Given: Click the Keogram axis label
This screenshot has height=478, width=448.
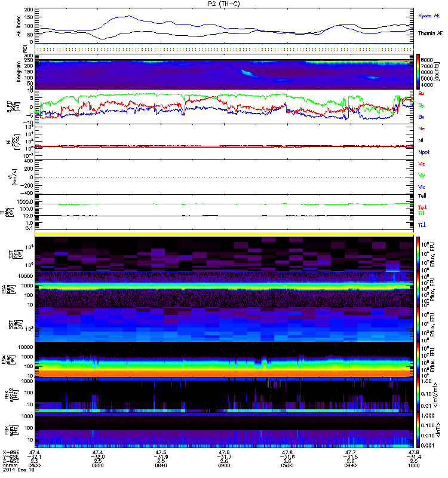Looking at the screenshot, I should coord(19,72).
